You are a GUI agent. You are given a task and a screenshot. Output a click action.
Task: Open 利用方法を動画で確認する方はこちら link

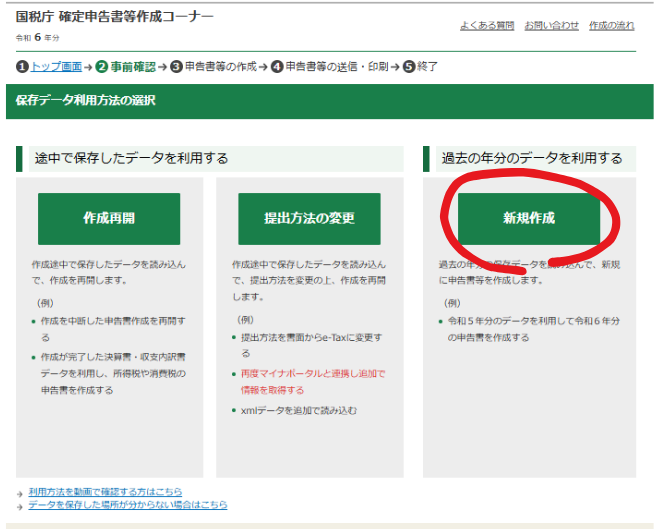click(105, 492)
